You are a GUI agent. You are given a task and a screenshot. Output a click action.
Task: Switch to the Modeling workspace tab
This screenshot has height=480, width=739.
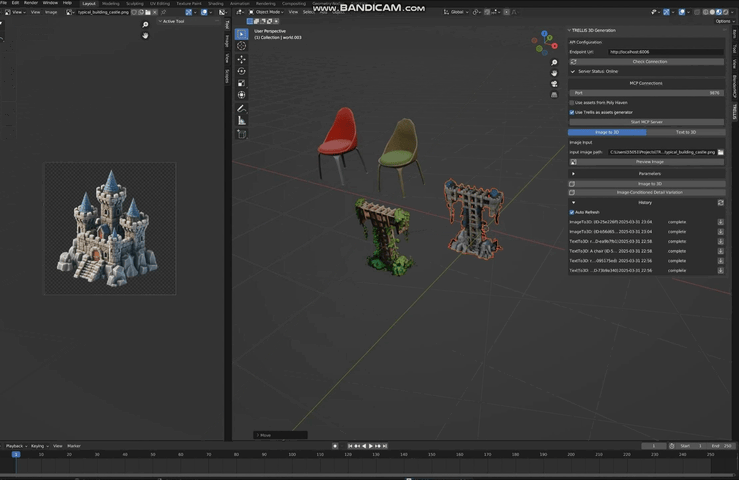111,3
